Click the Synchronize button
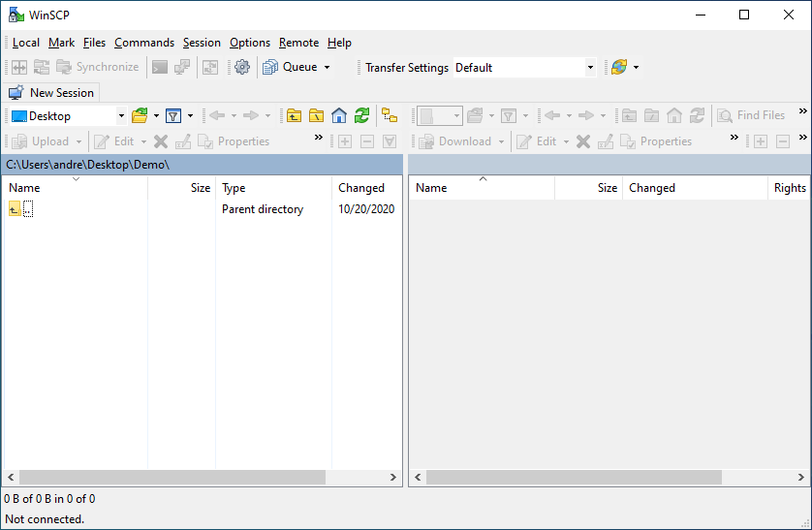Image resolution: width=812 pixels, height=530 pixels. pyautogui.click(x=98, y=67)
